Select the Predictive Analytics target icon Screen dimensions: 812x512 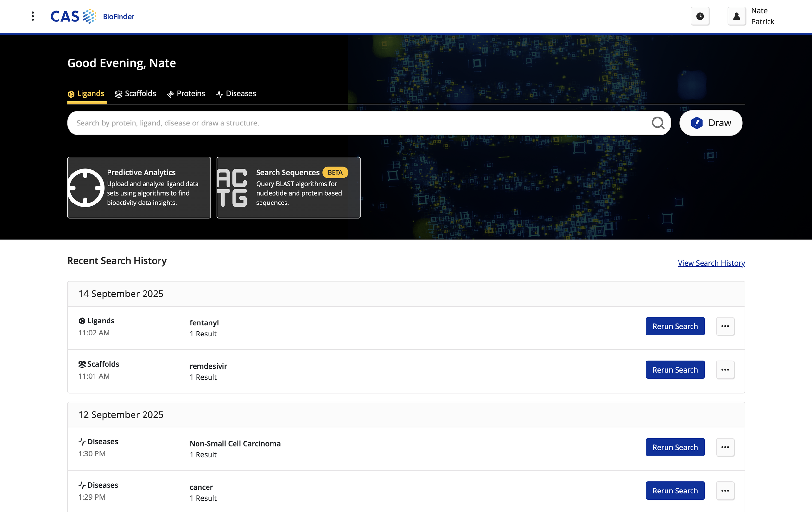86,188
